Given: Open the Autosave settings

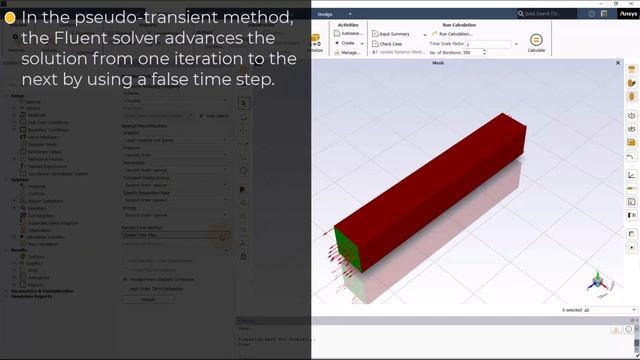Looking at the screenshot, I should [x=348, y=33].
